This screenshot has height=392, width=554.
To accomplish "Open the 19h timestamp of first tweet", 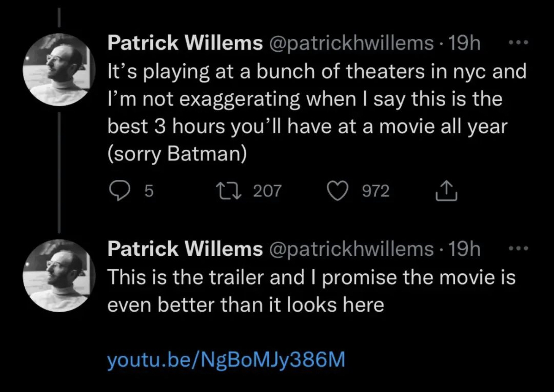I will tap(465, 43).
